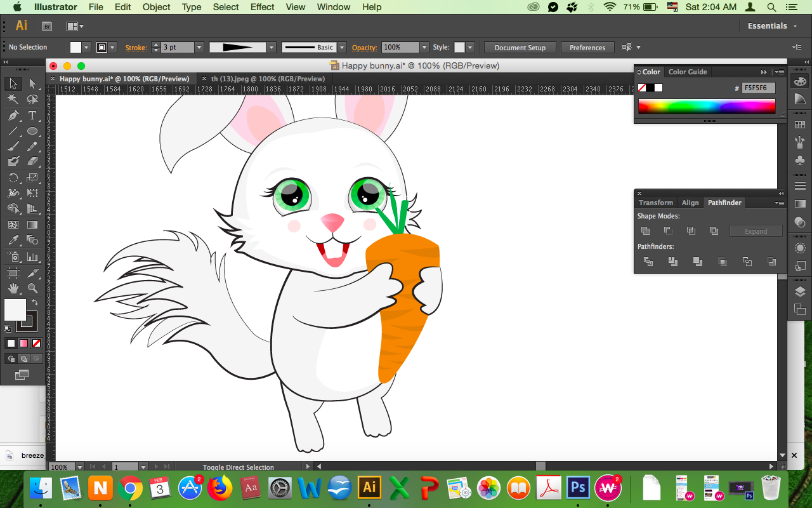Swap fill and stroke colors arrow
812x508 pixels.
(35, 303)
